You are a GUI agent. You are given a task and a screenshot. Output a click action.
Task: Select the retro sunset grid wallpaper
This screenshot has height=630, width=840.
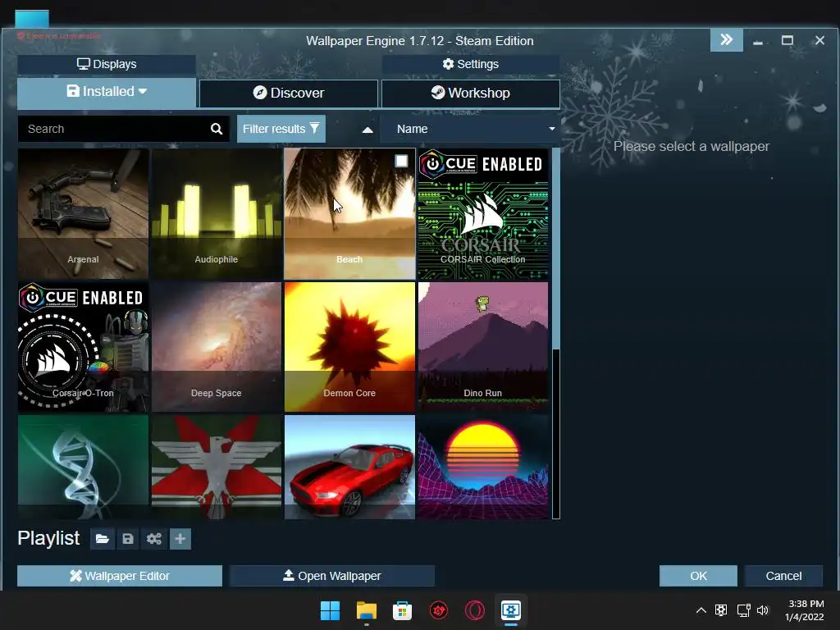pyautogui.click(x=482, y=467)
